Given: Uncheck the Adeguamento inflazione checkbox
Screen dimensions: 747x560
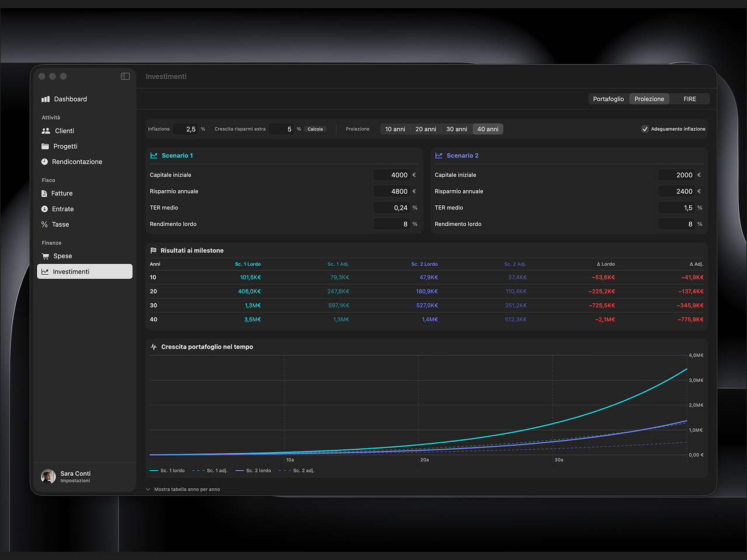Looking at the screenshot, I should (645, 129).
